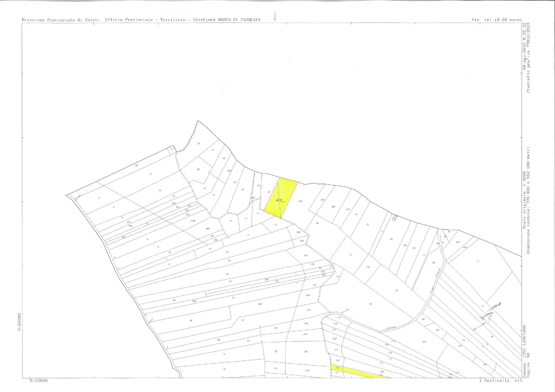The height and width of the screenshot is (392, 555).
Task: Select parcel number 53
Action: pyautogui.click(x=160, y=190)
